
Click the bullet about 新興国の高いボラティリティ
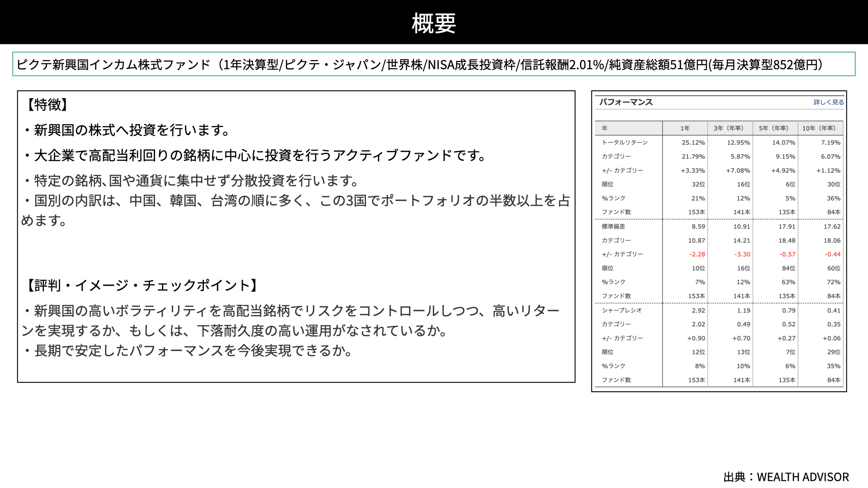pyautogui.click(x=291, y=321)
